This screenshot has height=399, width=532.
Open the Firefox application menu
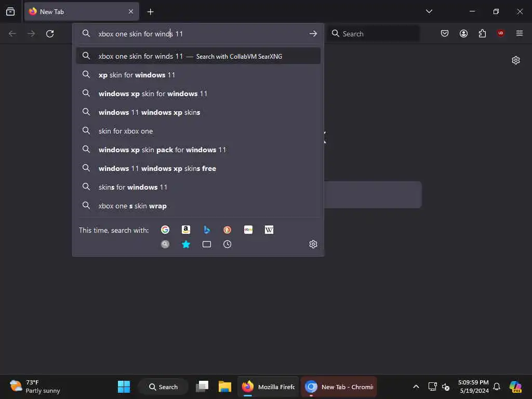tap(520, 33)
